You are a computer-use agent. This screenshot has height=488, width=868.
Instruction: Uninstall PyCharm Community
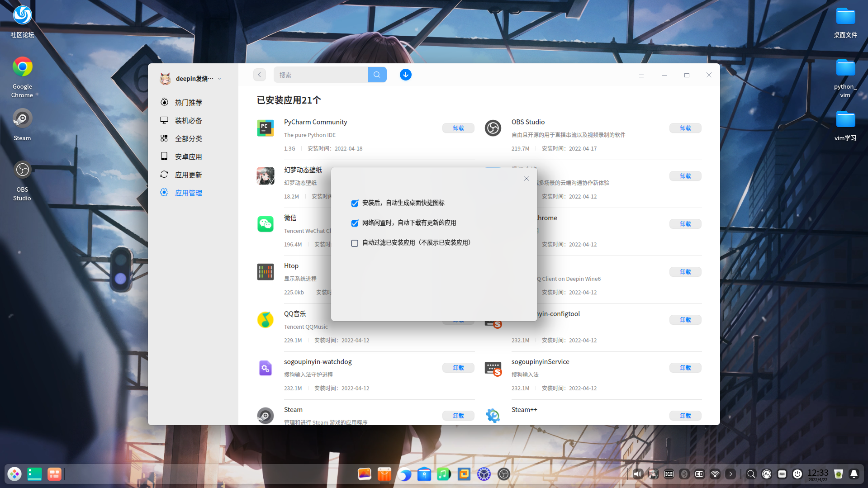(458, 128)
